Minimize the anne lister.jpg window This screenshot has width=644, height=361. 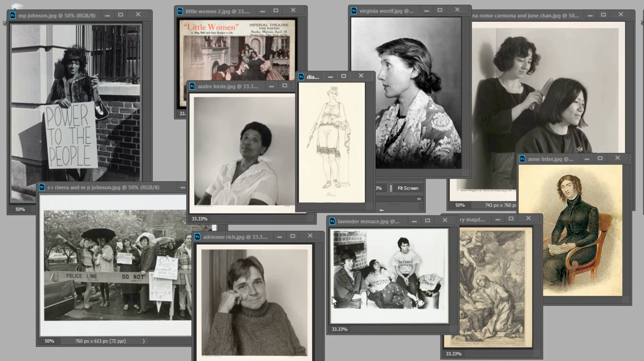pyautogui.click(x=587, y=159)
